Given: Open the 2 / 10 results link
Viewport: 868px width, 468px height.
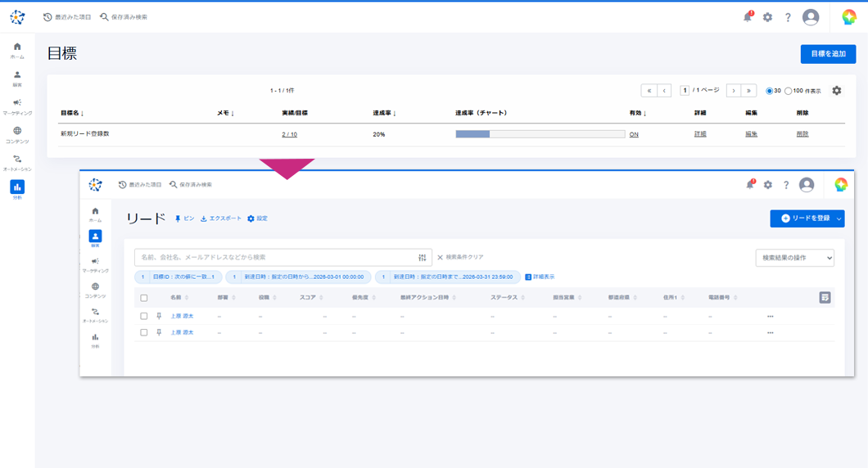Looking at the screenshot, I should pos(289,134).
